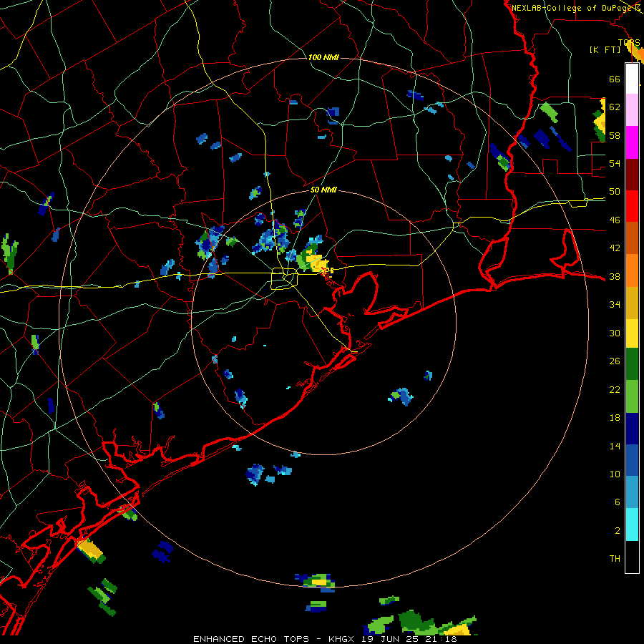This screenshot has height=644, width=644.
Task: Click the "66" legend value
Action: pyautogui.click(x=615, y=79)
